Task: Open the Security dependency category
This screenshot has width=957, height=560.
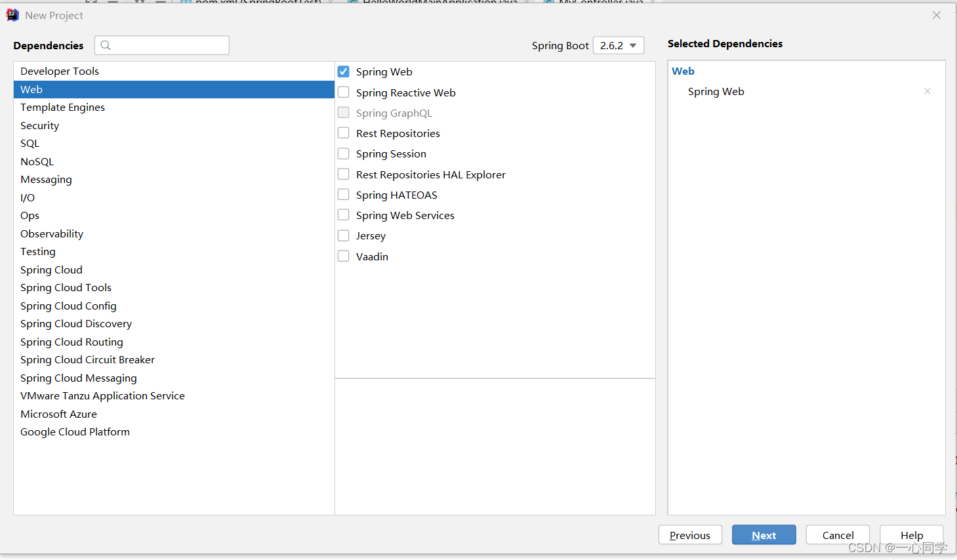Action: tap(174, 125)
